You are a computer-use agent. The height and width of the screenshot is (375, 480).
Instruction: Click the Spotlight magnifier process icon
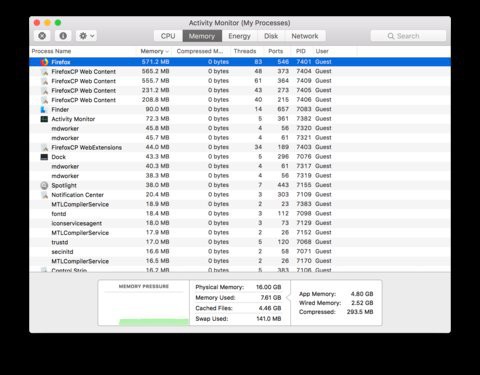[44, 185]
